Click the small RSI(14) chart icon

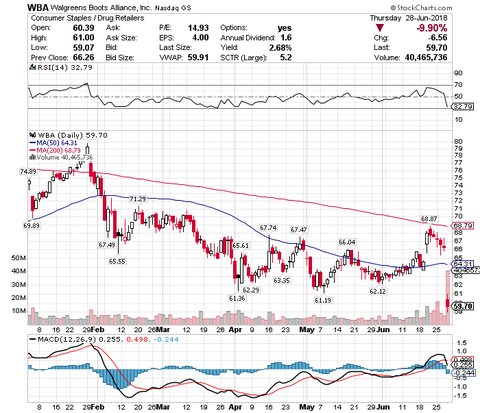pos(32,67)
